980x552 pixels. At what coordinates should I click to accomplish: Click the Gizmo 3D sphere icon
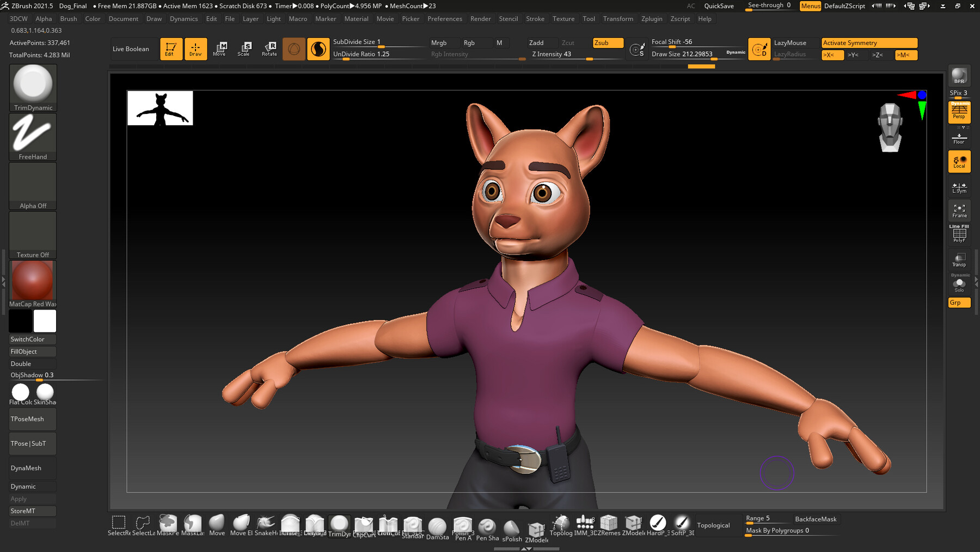294,49
